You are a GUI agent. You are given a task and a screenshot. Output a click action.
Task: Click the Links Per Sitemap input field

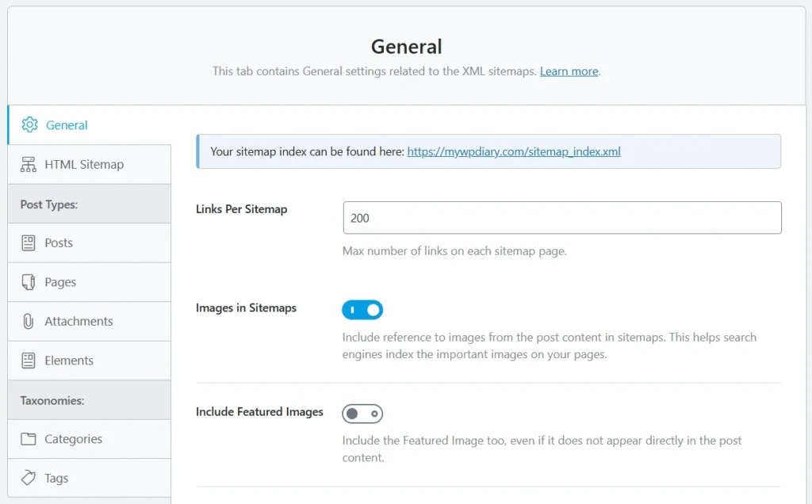[x=561, y=217]
